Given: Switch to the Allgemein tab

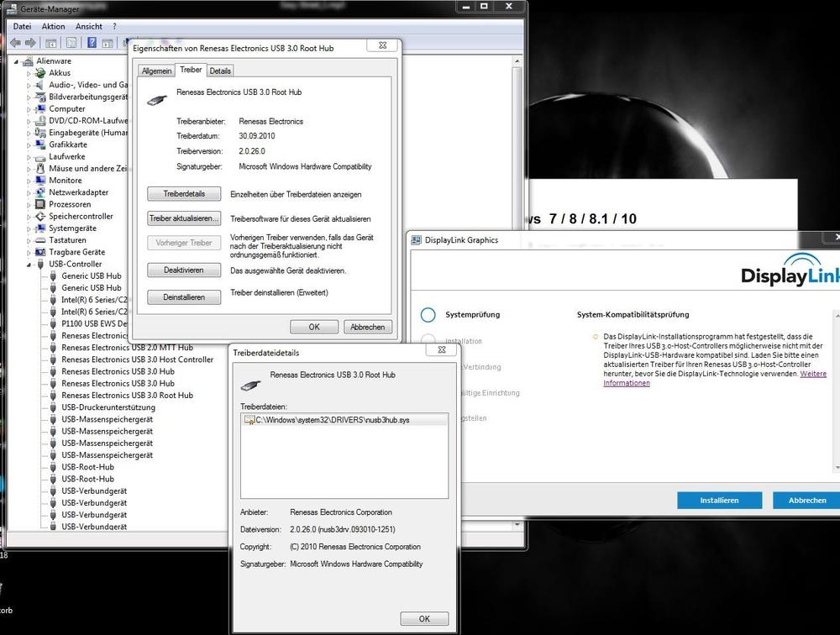Looking at the screenshot, I should click(156, 71).
